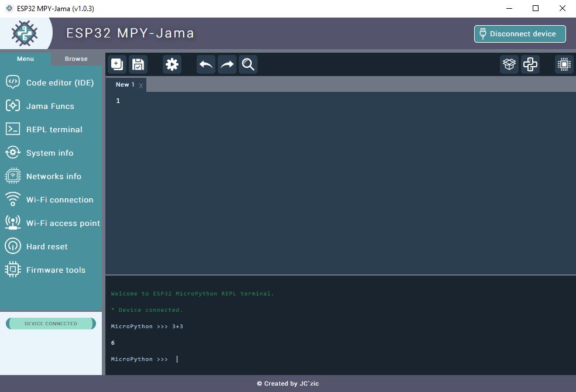Click the Wi-Fi access point antenna icon
Viewport: 576px width, 392px height.
coord(13,222)
